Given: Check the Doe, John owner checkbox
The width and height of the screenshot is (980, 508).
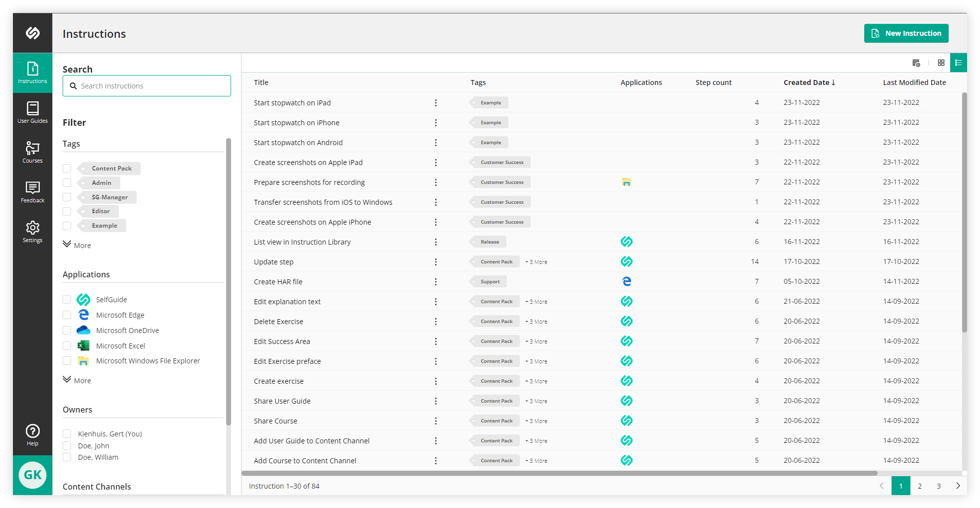Looking at the screenshot, I should coord(67,445).
